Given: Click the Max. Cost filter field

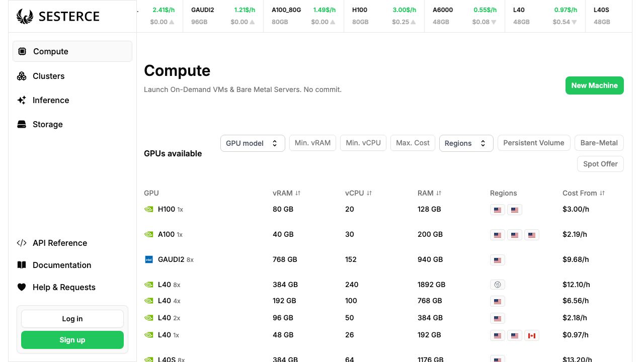Looking at the screenshot, I should (x=413, y=143).
